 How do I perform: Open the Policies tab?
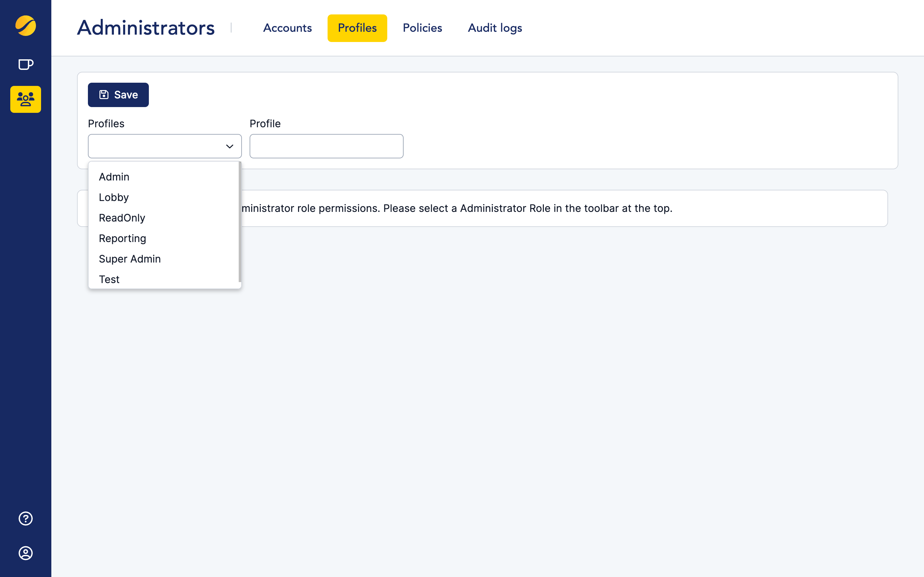tap(422, 28)
